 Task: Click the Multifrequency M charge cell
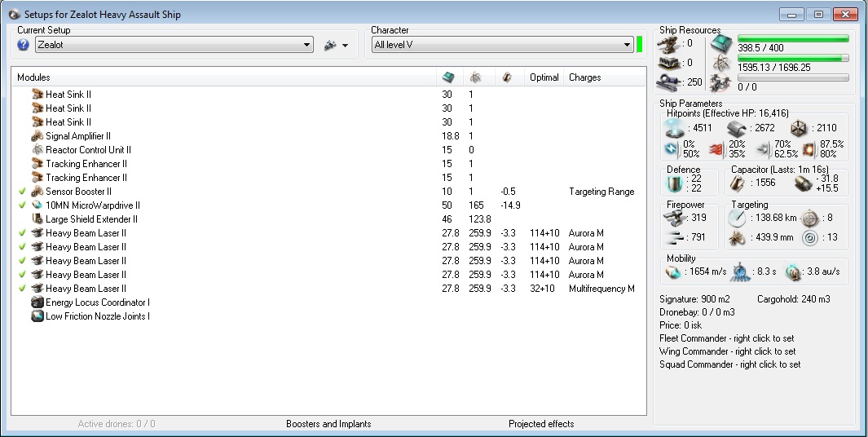pyautogui.click(x=601, y=288)
